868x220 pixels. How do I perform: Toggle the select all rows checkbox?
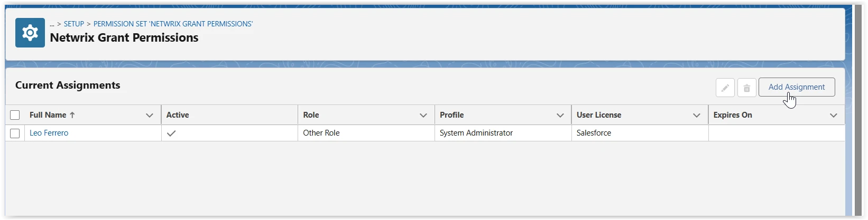tap(15, 115)
